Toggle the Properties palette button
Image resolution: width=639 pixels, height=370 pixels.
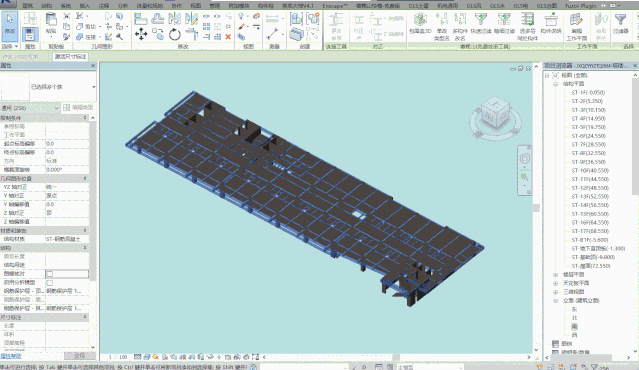30,34
